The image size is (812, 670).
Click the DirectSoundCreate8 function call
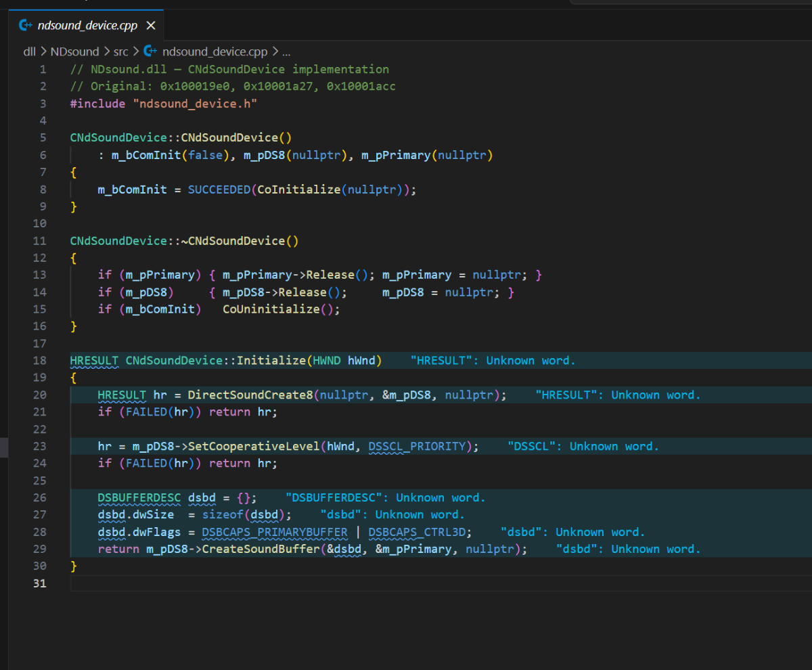pos(250,395)
